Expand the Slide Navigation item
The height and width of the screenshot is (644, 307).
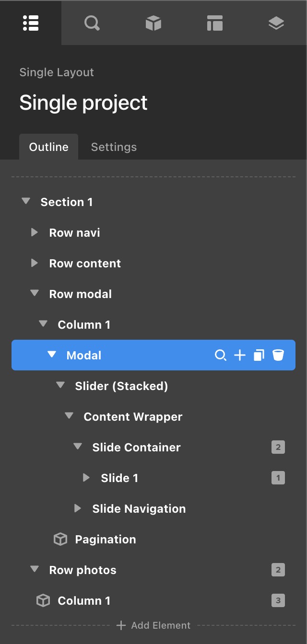pos(78,508)
